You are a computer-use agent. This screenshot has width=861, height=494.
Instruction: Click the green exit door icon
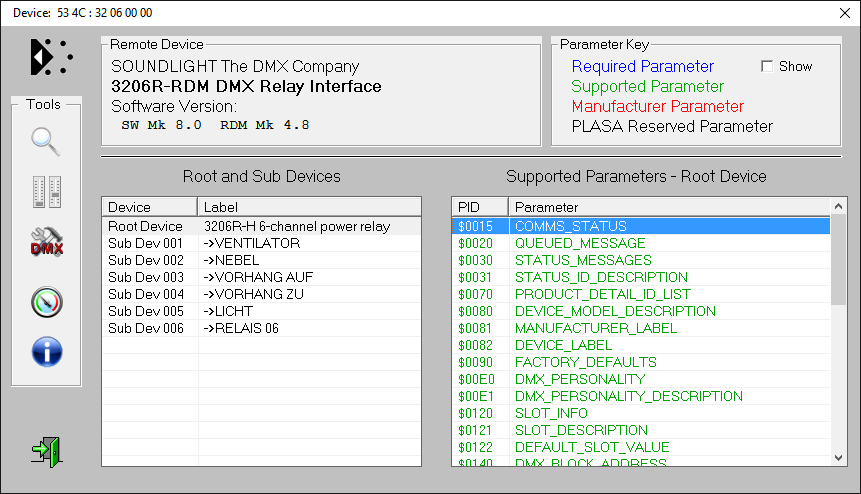(x=46, y=451)
